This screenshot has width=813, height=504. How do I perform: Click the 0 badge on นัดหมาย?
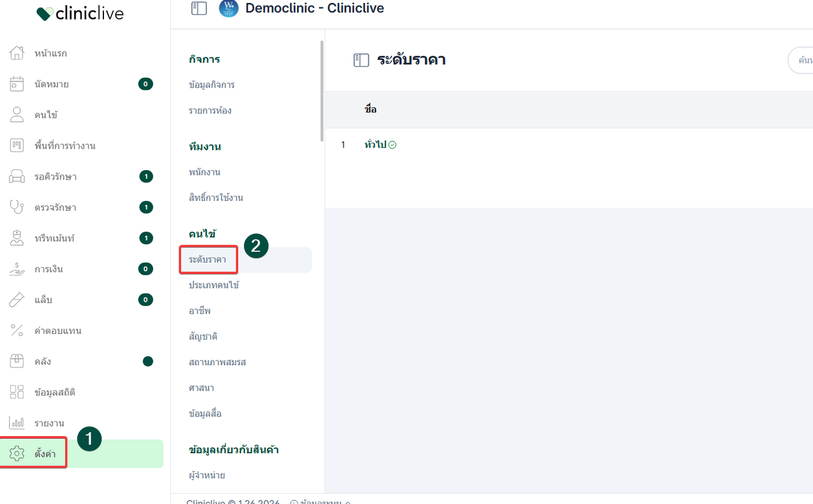point(146,84)
